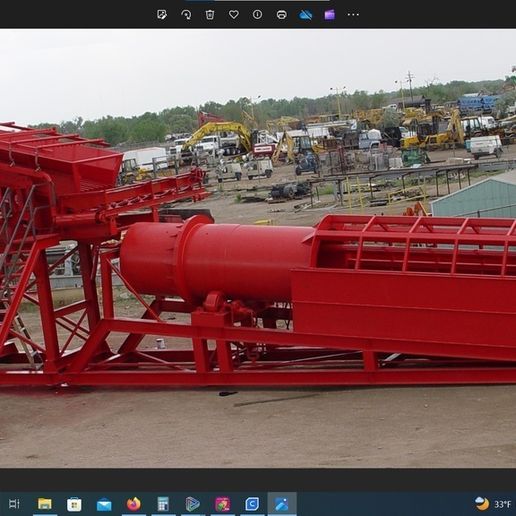Viewport: 516px width, 516px height.
Task: Open Calculator from the taskbar
Action: [x=163, y=504]
